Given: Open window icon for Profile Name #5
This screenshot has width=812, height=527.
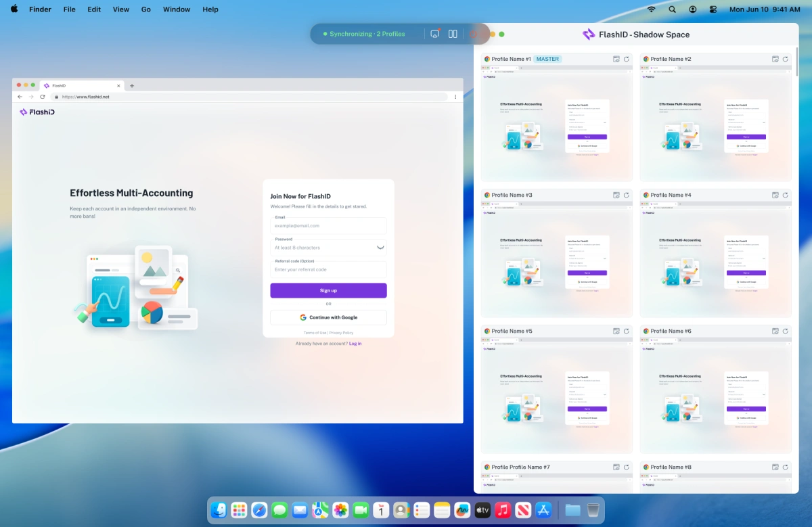Looking at the screenshot, I should [x=616, y=331].
